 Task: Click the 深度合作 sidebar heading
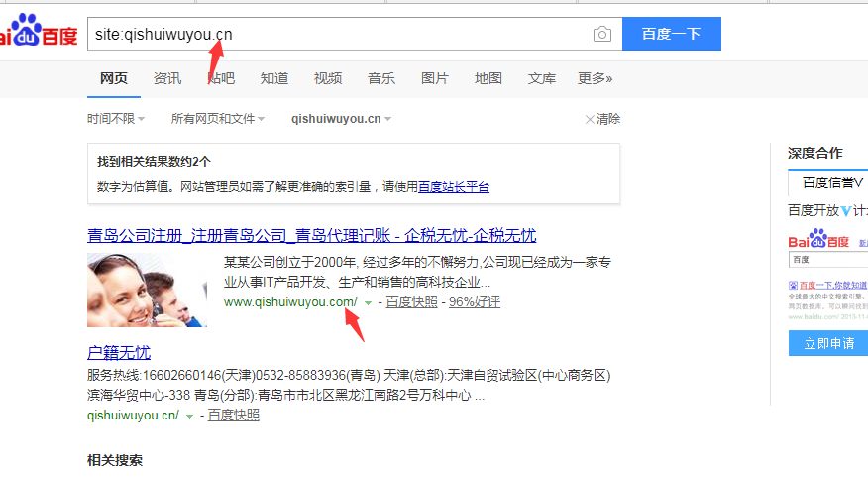[814, 154]
